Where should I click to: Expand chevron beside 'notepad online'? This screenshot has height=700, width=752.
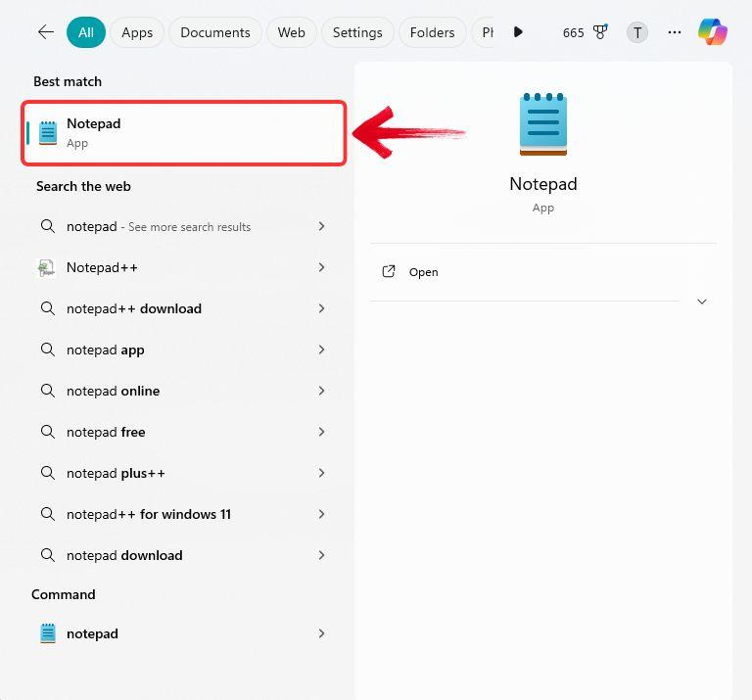coord(321,392)
